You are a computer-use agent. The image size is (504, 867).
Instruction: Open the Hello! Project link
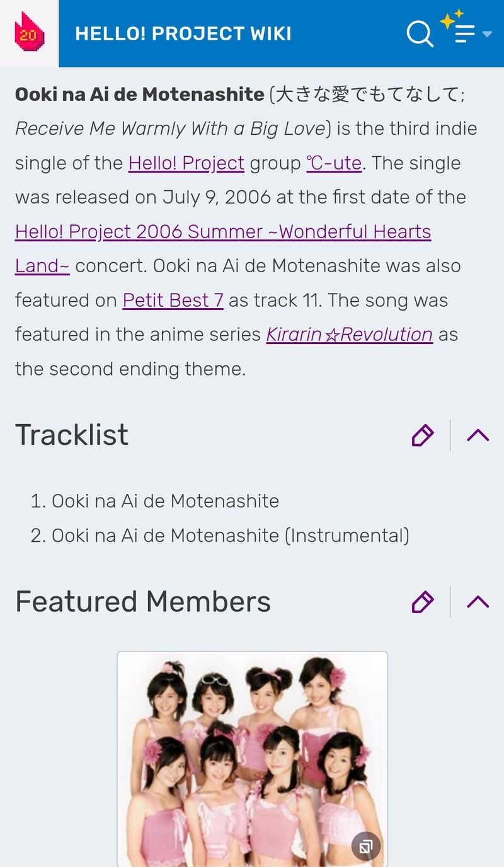[186, 163]
